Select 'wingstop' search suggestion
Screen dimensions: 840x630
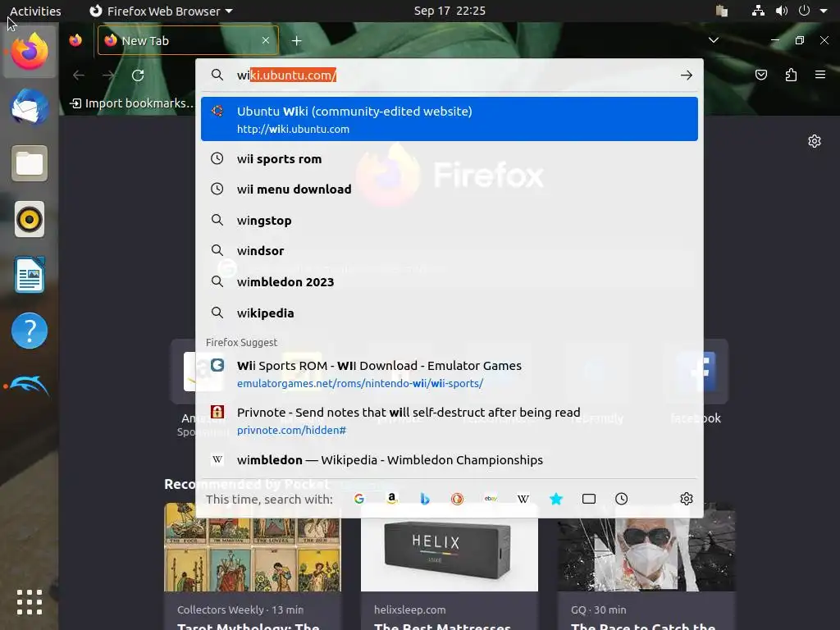(x=449, y=220)
